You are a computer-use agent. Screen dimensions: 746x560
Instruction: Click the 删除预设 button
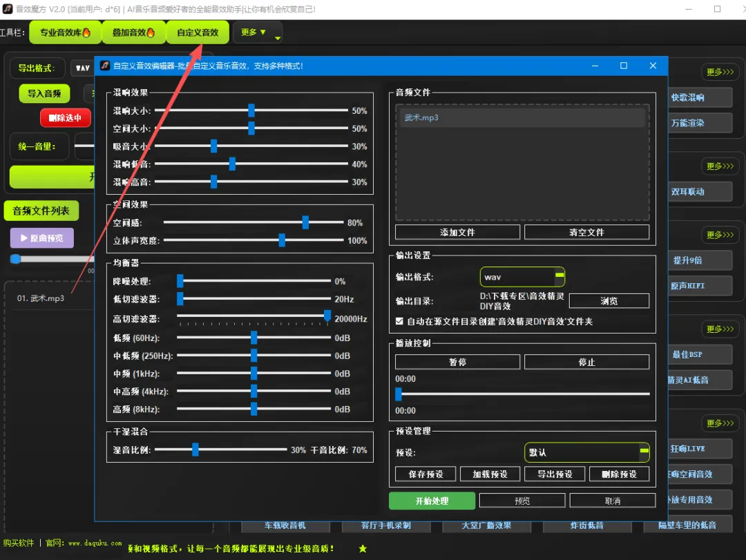(619, 474)
